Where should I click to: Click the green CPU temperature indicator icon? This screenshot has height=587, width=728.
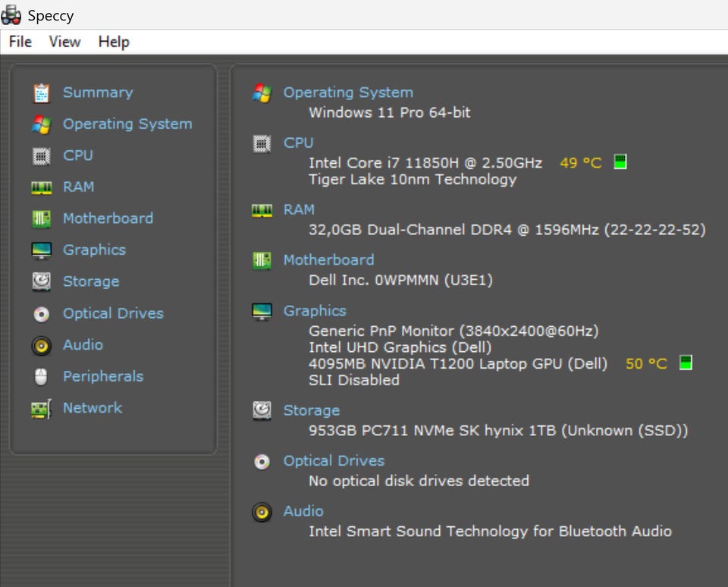click(x=620, y=162)
